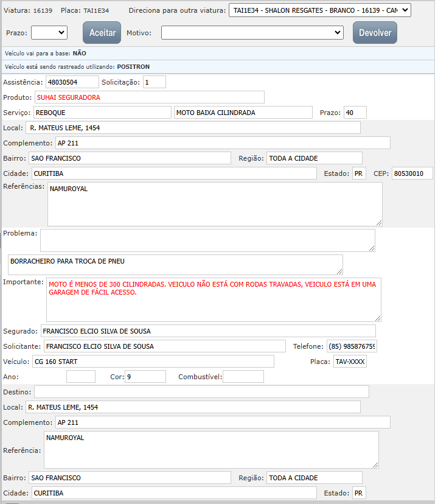The width and height of the screenshot is (438, 504).
Task: Click the REBOQUE service field
Action: click(x=102, y=113)
